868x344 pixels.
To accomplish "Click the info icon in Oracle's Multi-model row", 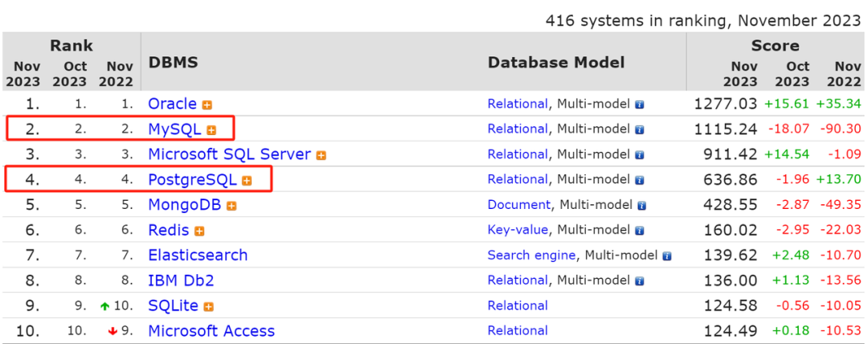I will tap(640, 104).
